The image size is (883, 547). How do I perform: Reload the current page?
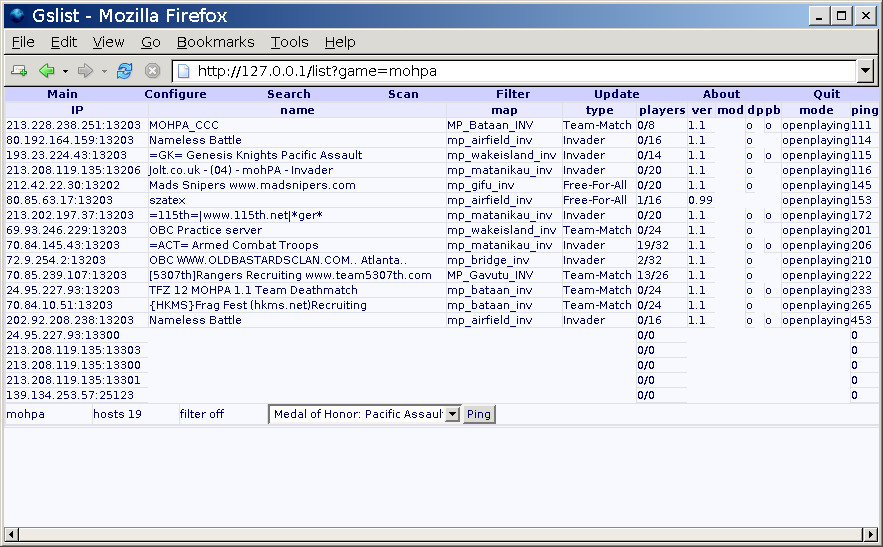coord(124,71)
